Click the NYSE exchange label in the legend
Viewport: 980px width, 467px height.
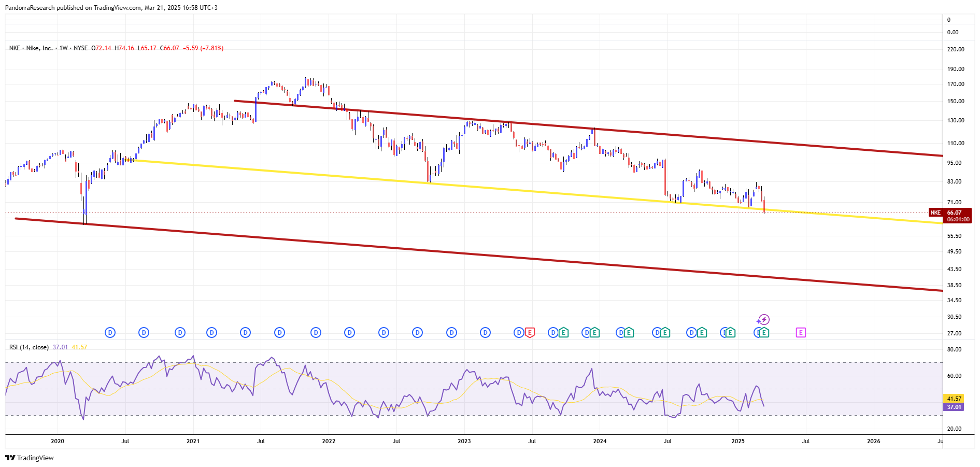point(80,48)
